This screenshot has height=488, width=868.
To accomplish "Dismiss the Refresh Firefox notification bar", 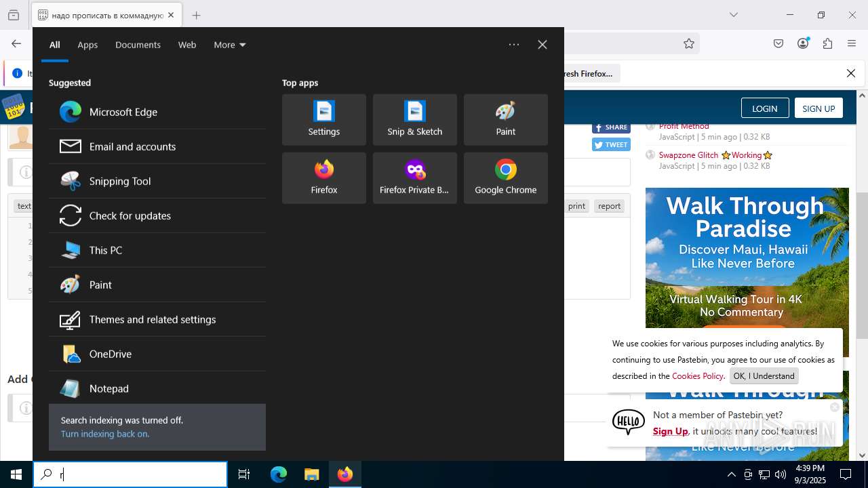I will pyautogui.click(x=851, y=73).
